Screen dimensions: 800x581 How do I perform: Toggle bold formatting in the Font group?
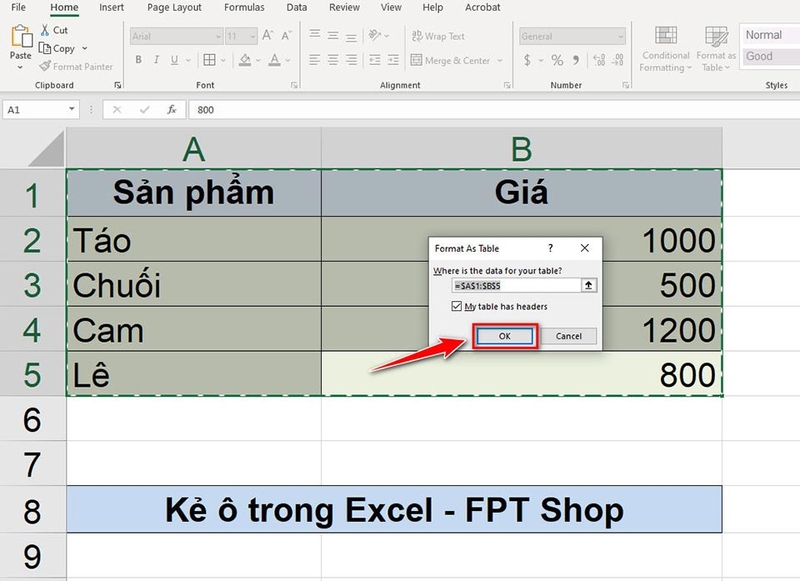(x=137, y=59)
